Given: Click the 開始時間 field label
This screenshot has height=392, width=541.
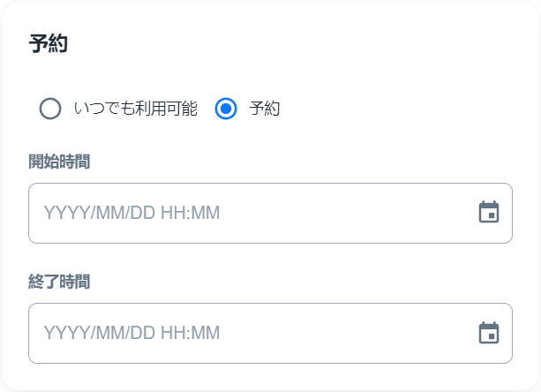Looking at the screenshot, I should coord(59,162).
